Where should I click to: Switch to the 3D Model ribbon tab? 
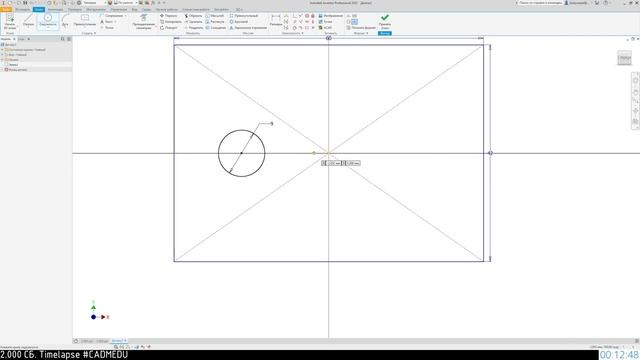pyautogui.click(x=22, y=9)
